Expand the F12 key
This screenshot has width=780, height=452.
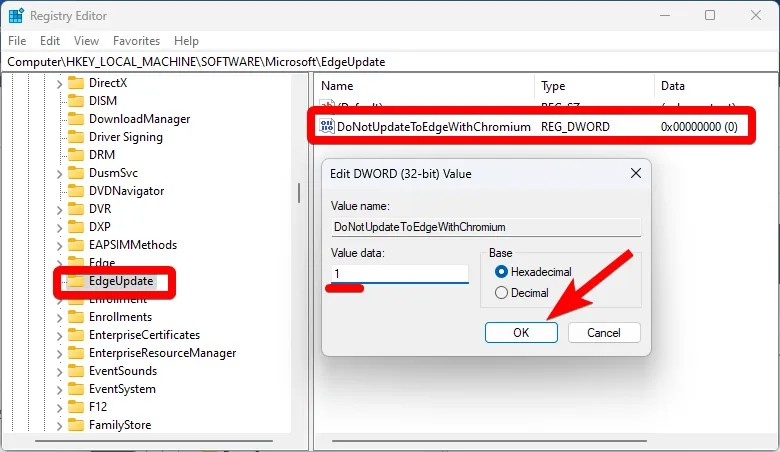[59, 408]
